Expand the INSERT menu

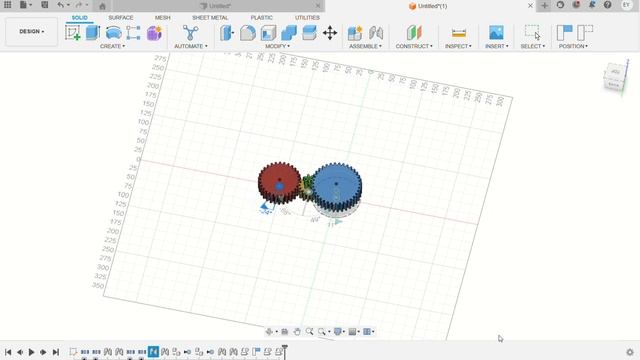tap(497, 46)
